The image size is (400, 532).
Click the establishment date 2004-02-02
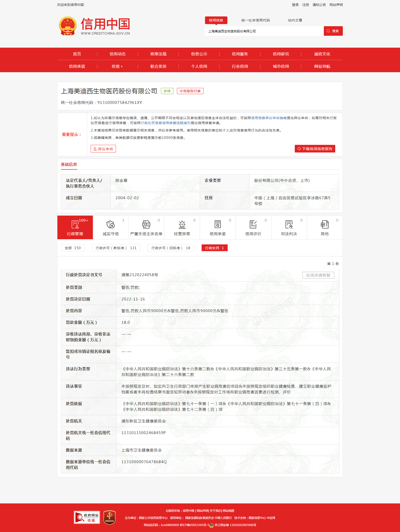coord(127,198)
